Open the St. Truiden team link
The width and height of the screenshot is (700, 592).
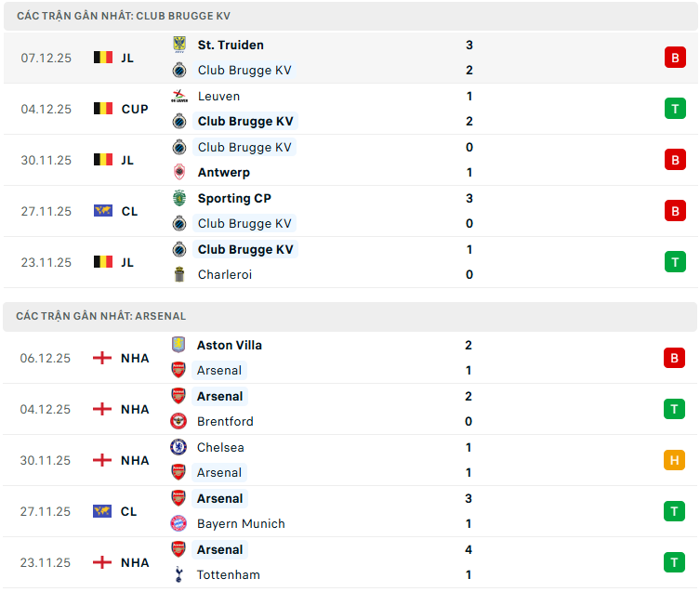231,45
